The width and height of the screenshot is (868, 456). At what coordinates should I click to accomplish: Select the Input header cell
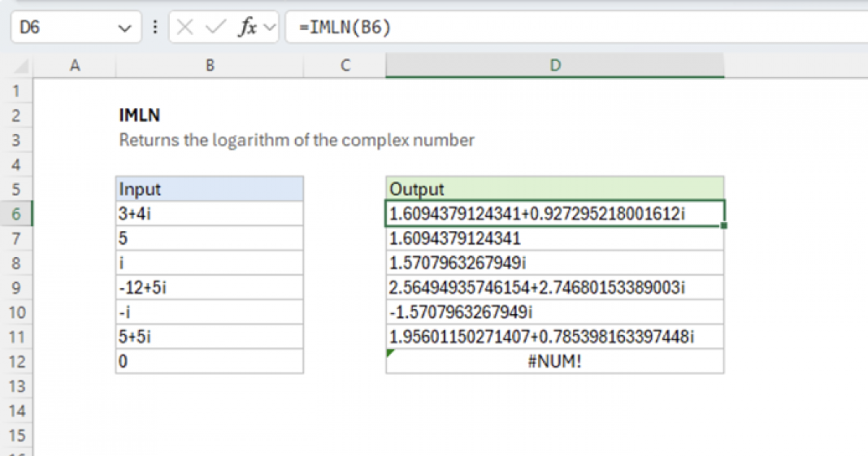[209, 189]
